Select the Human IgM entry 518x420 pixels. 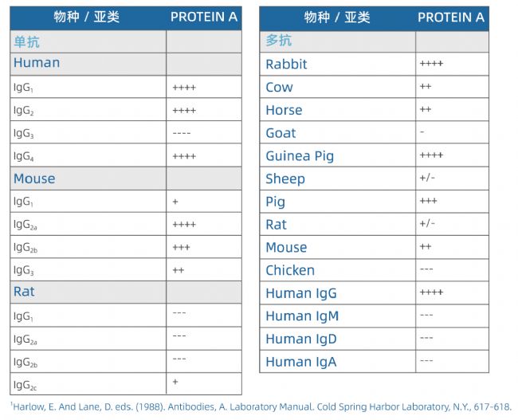point(302,316)
